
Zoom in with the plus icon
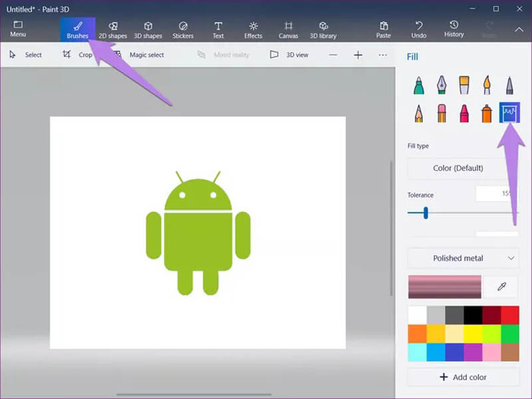tap(358, 55)
